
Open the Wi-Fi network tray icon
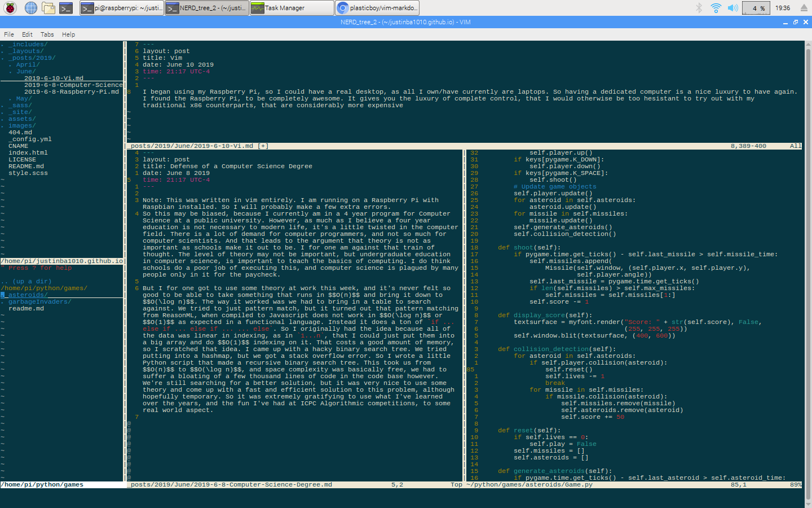716,8
